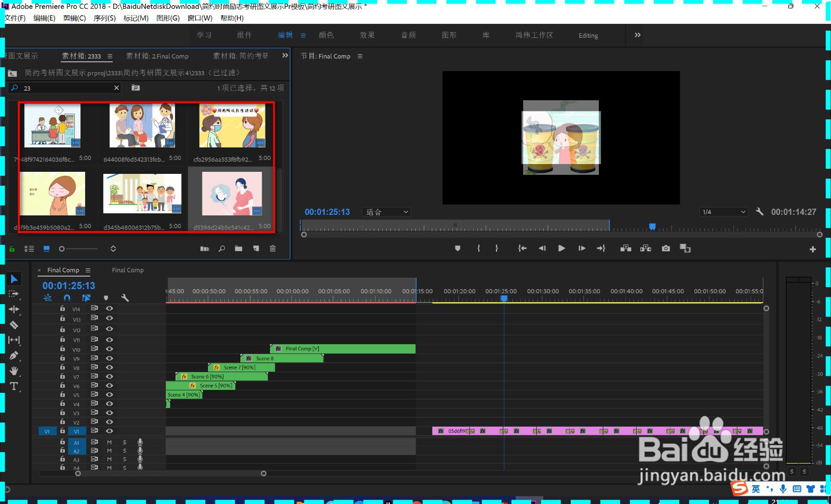Screen dimensions: 831x504
Task: Open 编辑 workspace menu icon
Action: click(x=303, y=35)
